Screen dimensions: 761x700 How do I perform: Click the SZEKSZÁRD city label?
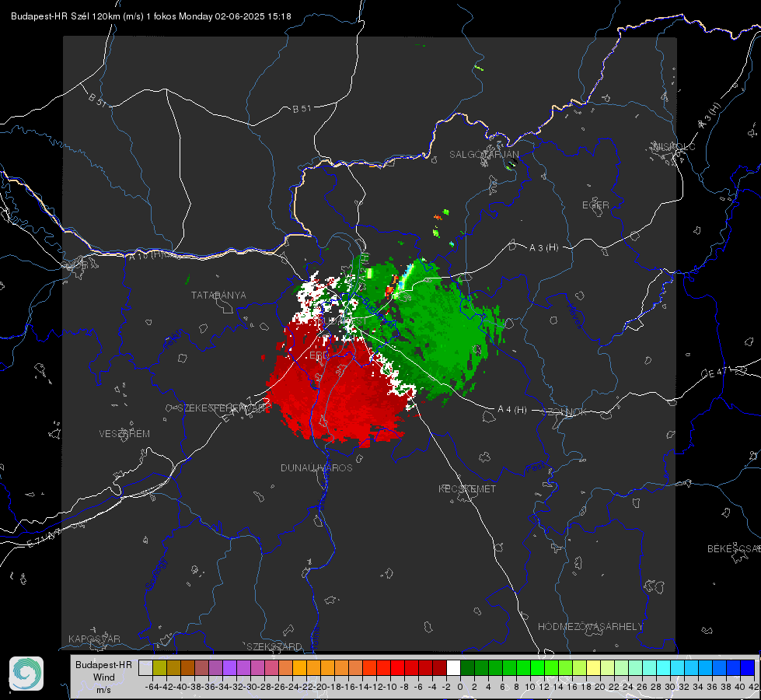click(274, 646)
